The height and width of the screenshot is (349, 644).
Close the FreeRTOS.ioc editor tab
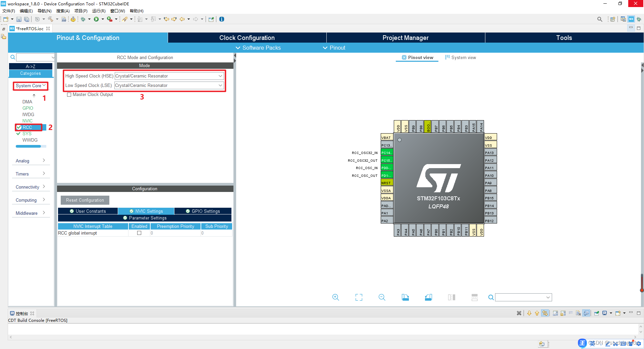(48, 29)
